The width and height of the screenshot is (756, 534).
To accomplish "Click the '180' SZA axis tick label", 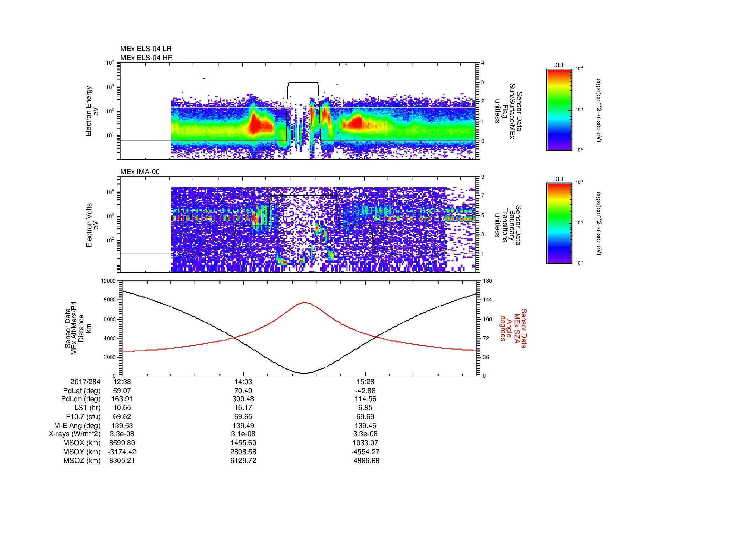I will 488,281.
